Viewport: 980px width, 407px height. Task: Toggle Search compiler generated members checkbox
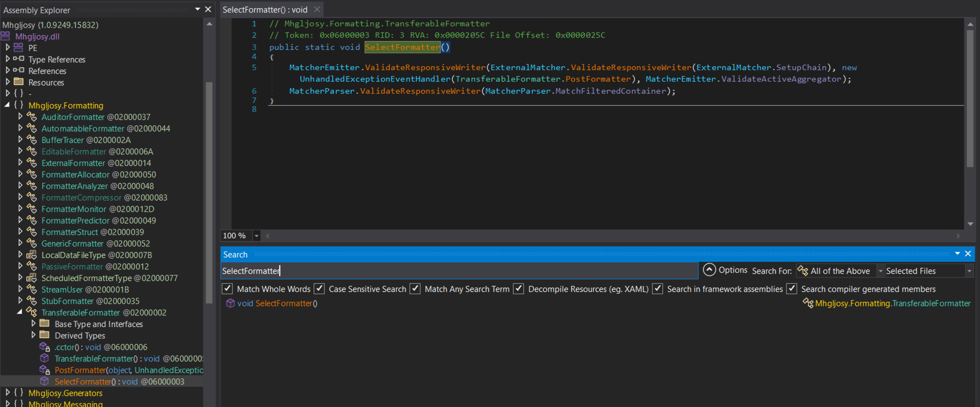point(792,289)
